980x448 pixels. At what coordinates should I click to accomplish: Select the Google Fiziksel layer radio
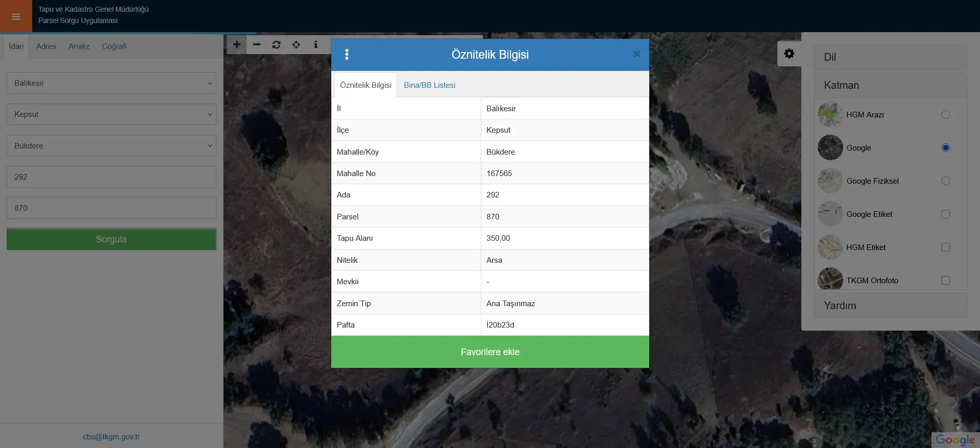[946, 181]
